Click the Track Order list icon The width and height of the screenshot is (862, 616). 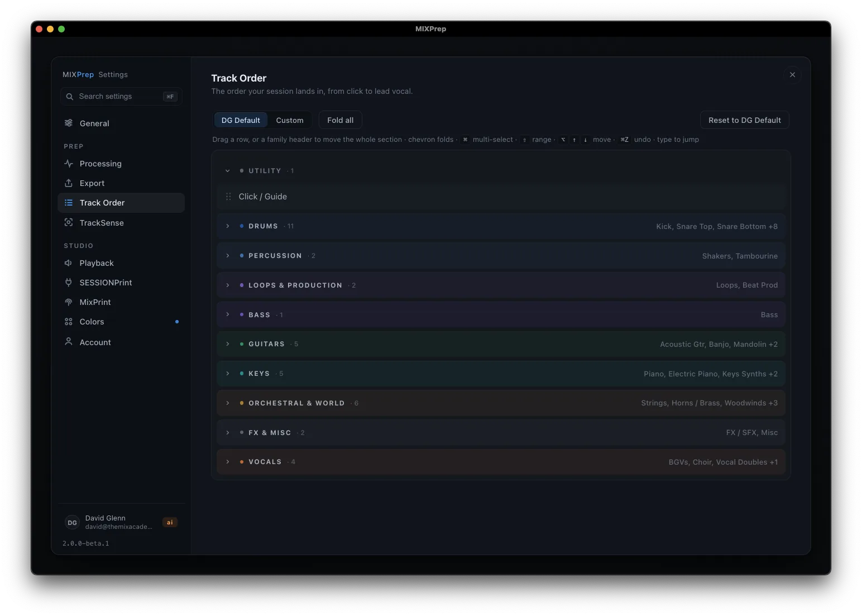click(x=69, y=203)
